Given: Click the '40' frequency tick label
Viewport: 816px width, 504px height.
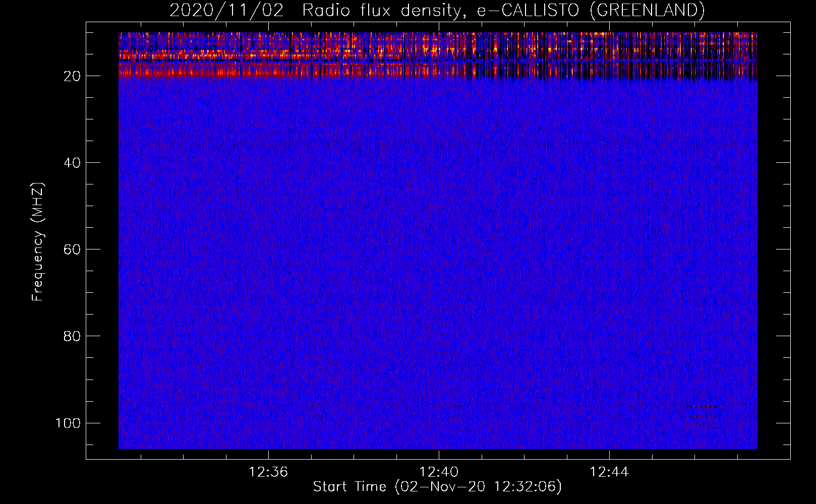Looking at the screenshot, I should pyautogui.click(x=72, y=163).
